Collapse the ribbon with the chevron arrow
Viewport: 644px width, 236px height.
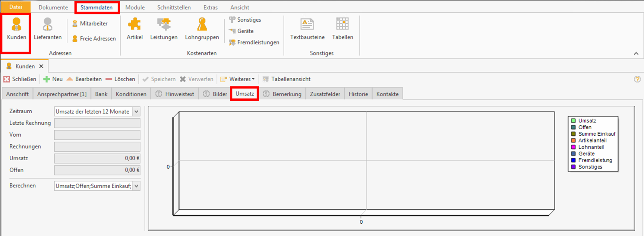636,54
